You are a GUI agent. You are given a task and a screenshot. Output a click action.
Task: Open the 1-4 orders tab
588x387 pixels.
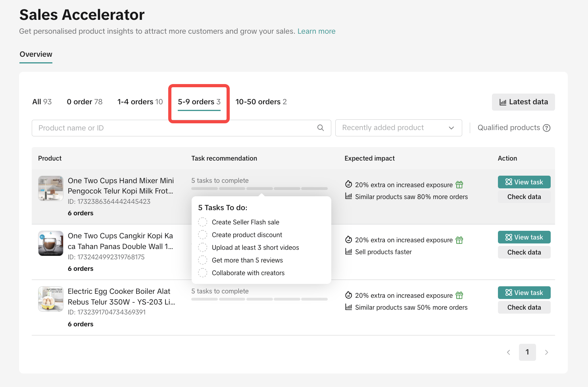[x=140, y=102]
